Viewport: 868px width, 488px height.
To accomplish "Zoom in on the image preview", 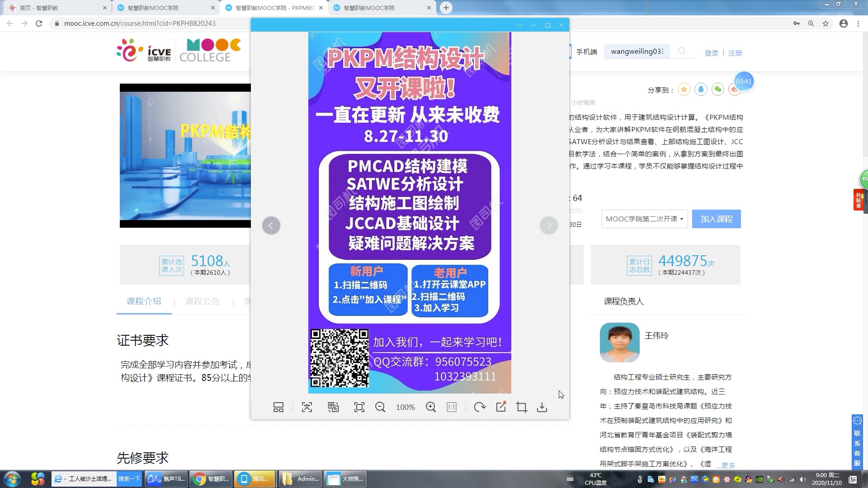I will (x=431, y=407).
